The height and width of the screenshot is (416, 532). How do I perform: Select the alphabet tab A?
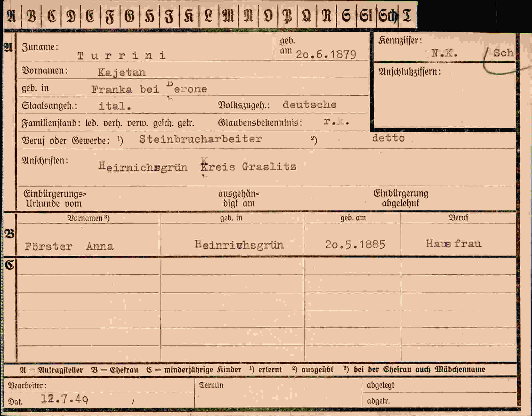tap(11, 16)
